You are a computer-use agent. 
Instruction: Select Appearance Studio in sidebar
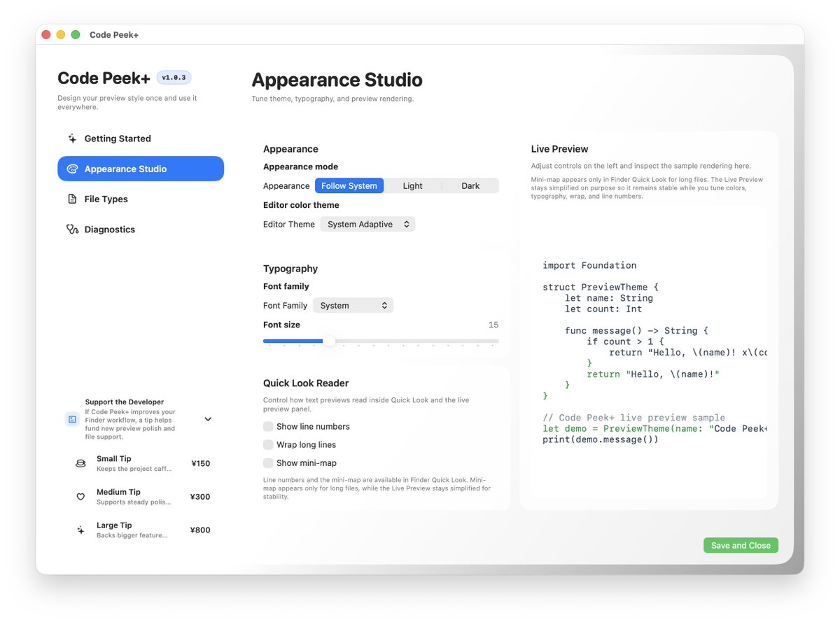coord(141,169)
